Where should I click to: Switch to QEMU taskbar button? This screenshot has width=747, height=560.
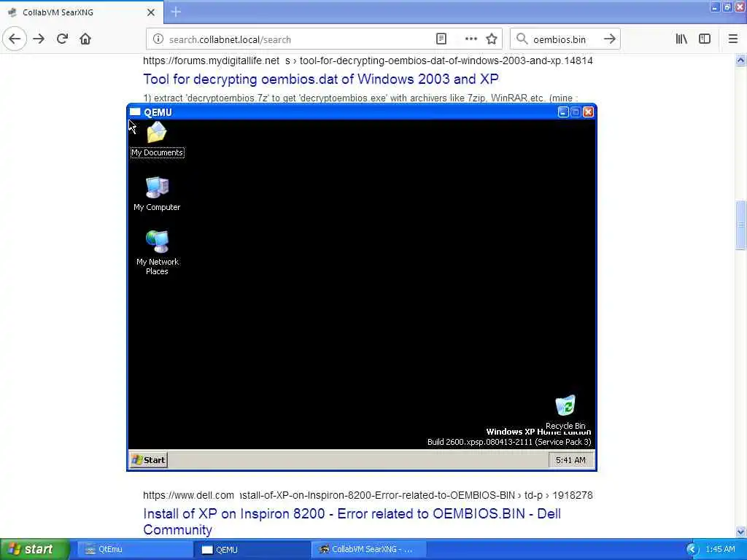click(252, 550)
